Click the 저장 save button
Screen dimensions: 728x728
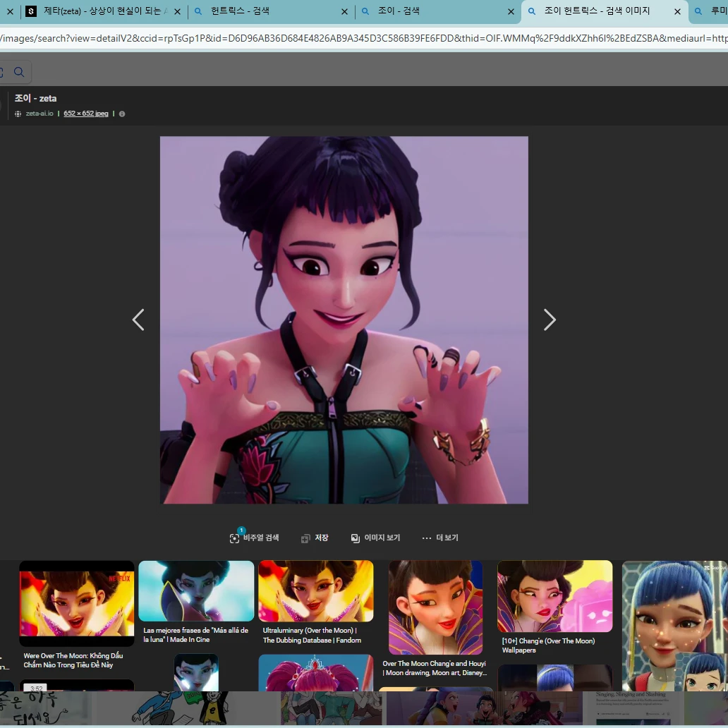click(315, 538)
